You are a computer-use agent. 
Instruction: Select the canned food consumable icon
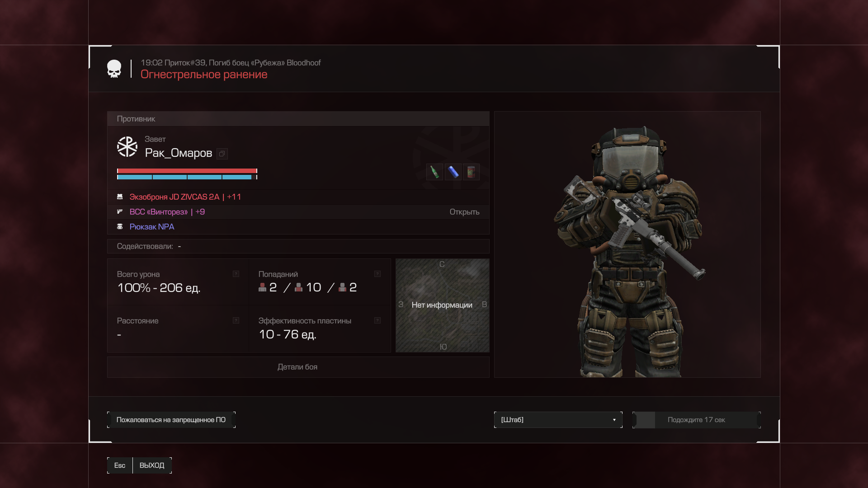pos(471,172)
